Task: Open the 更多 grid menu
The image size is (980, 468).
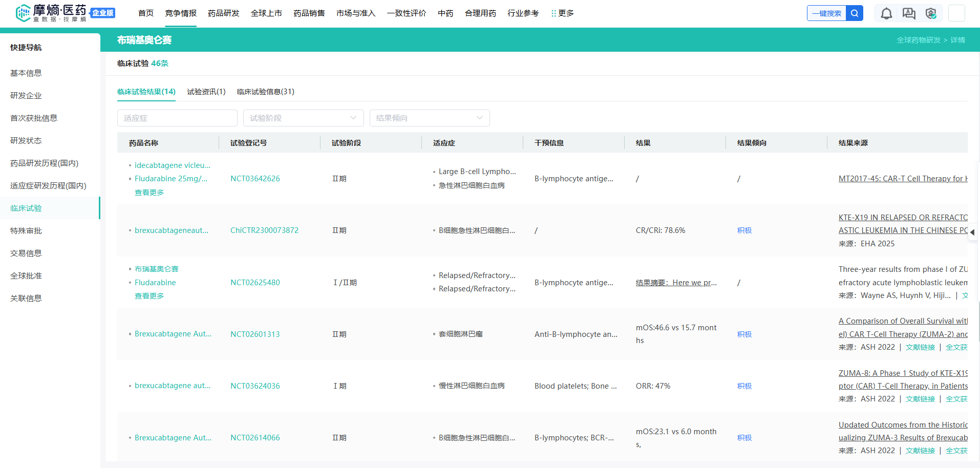Action: (562, 13)
